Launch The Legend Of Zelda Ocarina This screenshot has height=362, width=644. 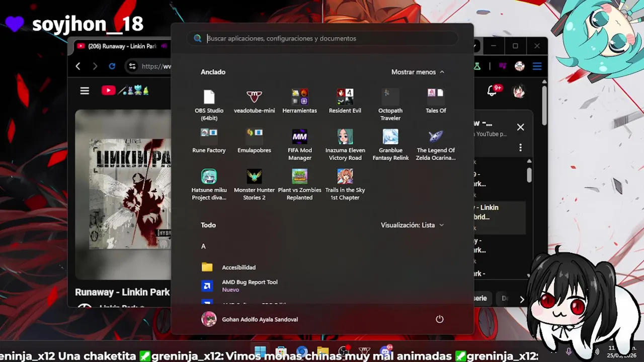point(436,145)
